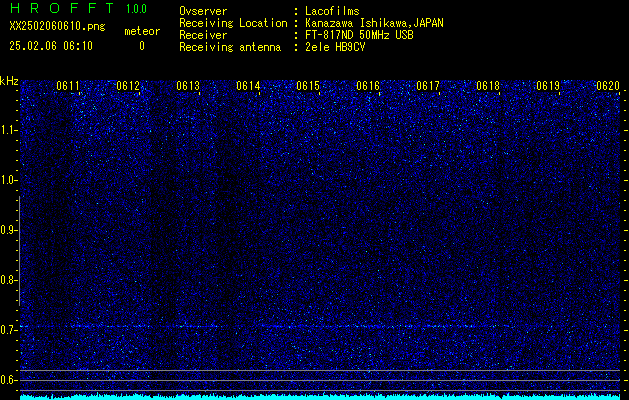
Task: Click the 0611 time marker
Action: pyautogui.click(x=68, y=86)
